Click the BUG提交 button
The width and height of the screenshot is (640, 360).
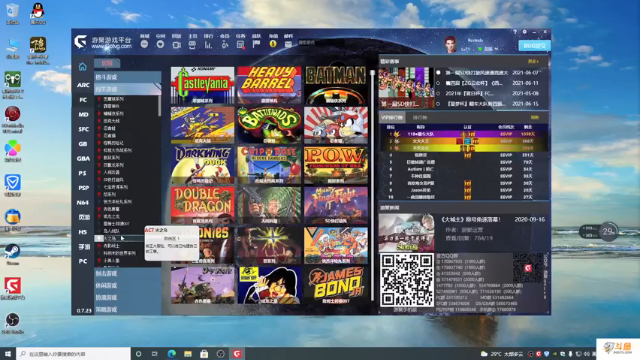click(534, 46)
